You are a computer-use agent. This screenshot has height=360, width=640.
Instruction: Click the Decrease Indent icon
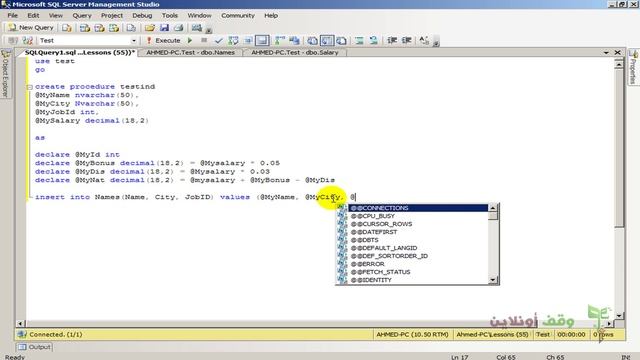coord(392,40)
